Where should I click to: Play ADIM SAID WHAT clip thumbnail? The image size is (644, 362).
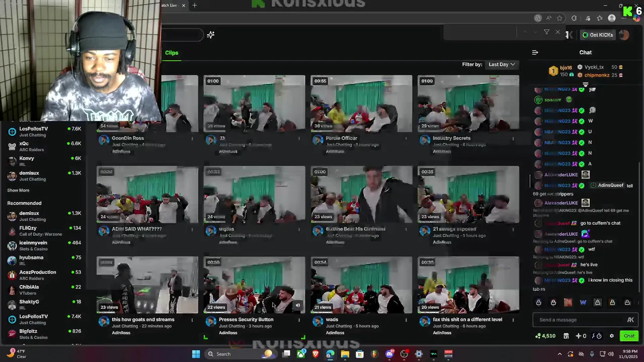point(147,195)
